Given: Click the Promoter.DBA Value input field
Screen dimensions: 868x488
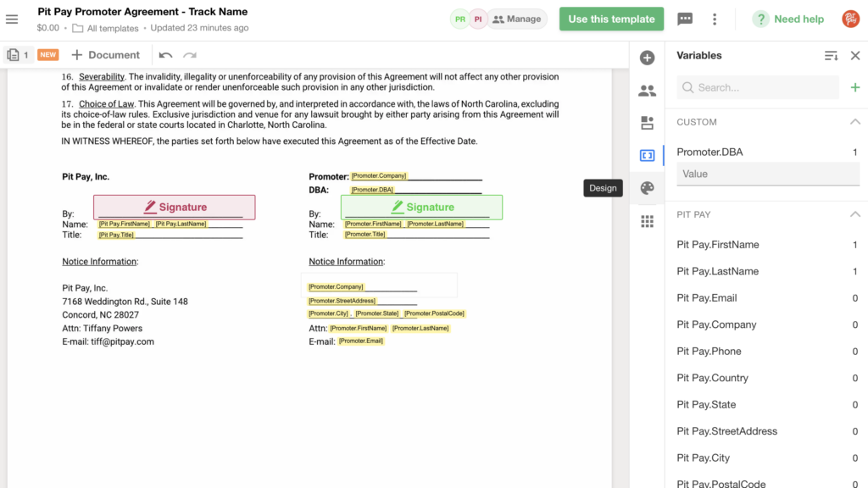Looking at the screenshot, I should (767, 174).
